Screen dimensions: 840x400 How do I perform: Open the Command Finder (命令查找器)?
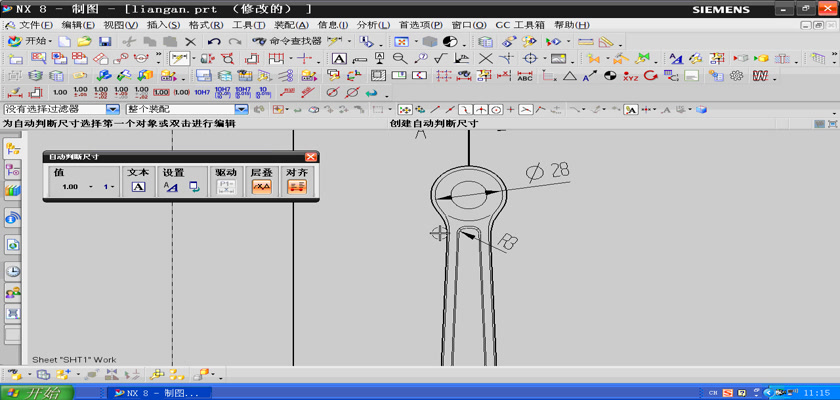tap(287, 41)
